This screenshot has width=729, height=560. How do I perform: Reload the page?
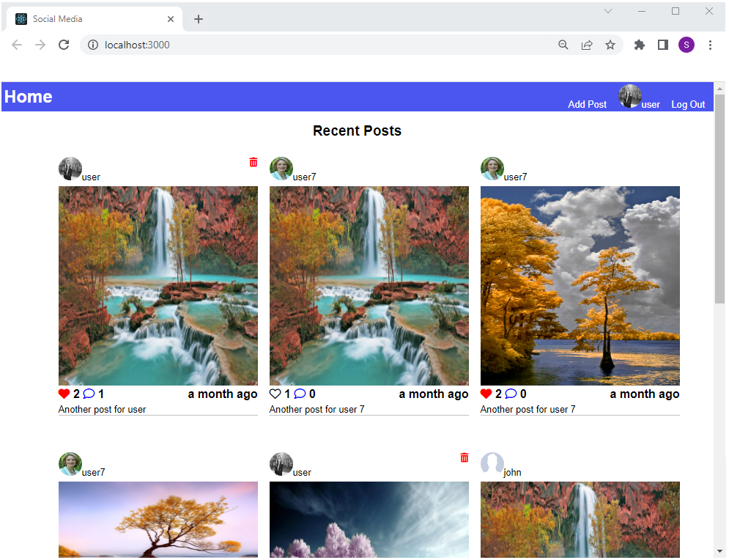pyautogui.click(x=64, y=45)
